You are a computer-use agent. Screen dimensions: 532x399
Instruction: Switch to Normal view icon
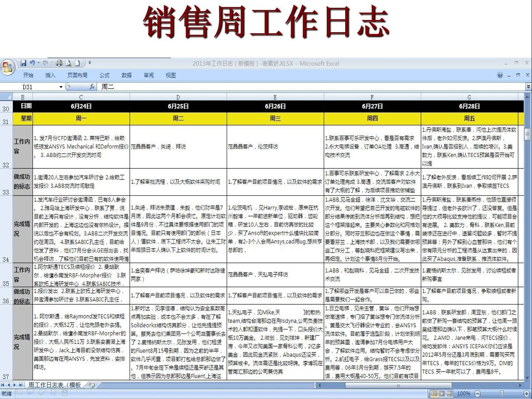click(434, 394)
